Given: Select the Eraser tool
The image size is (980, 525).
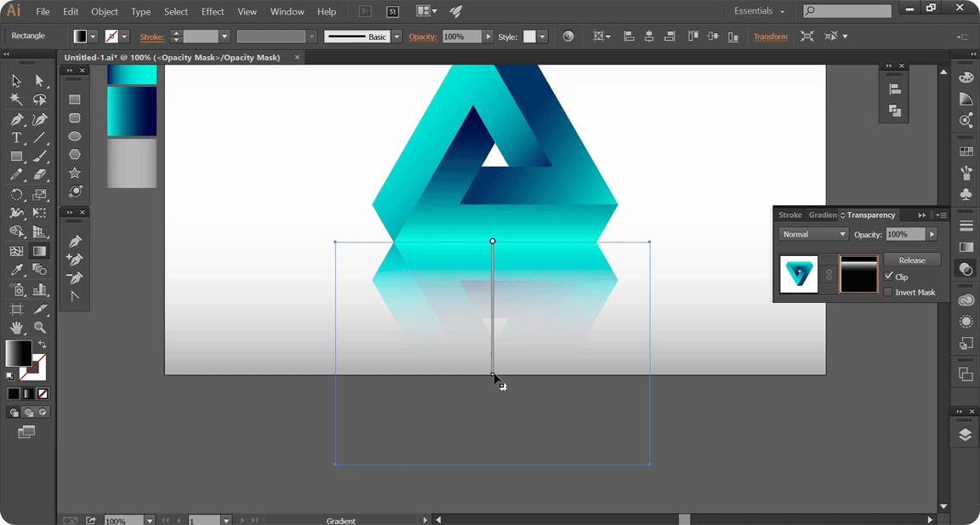Looking at the screenshot, I should coord(39,175).
